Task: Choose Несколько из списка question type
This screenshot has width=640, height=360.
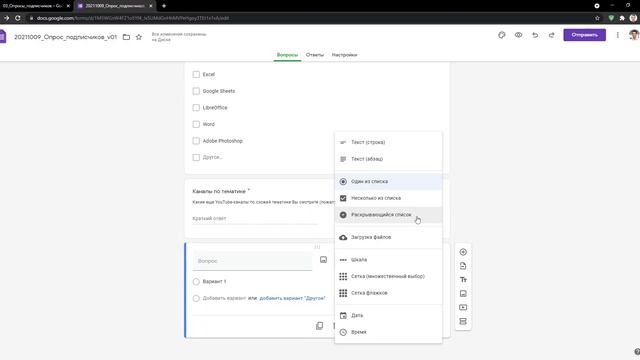Action: 388,198
